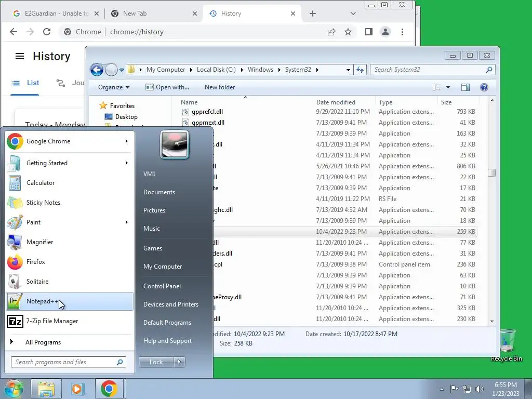Open the Organize dropdown menu
This screenshot has width=532, height=399.
(x=114, y=87)
